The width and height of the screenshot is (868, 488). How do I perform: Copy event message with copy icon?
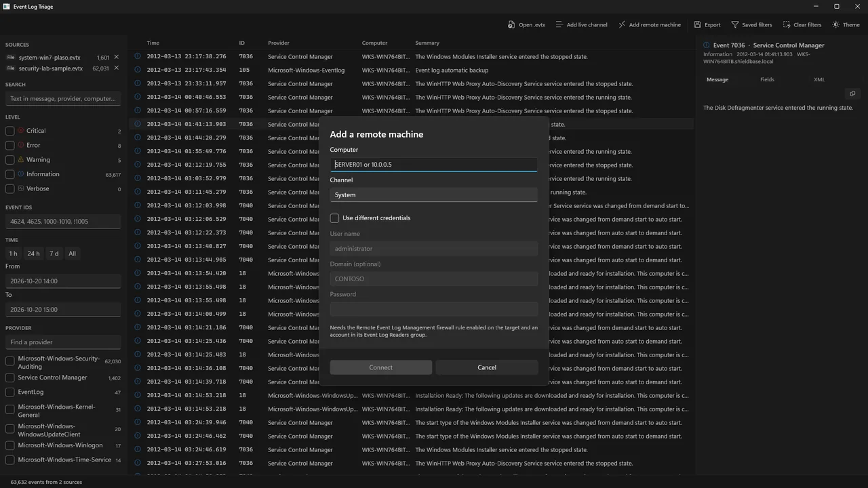point(852,94)
